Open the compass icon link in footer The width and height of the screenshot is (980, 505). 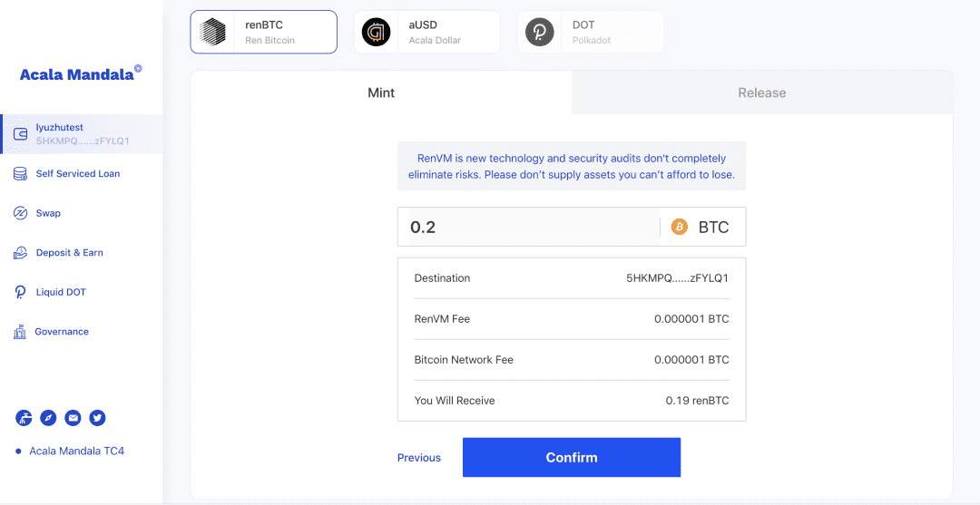(48, 418)
